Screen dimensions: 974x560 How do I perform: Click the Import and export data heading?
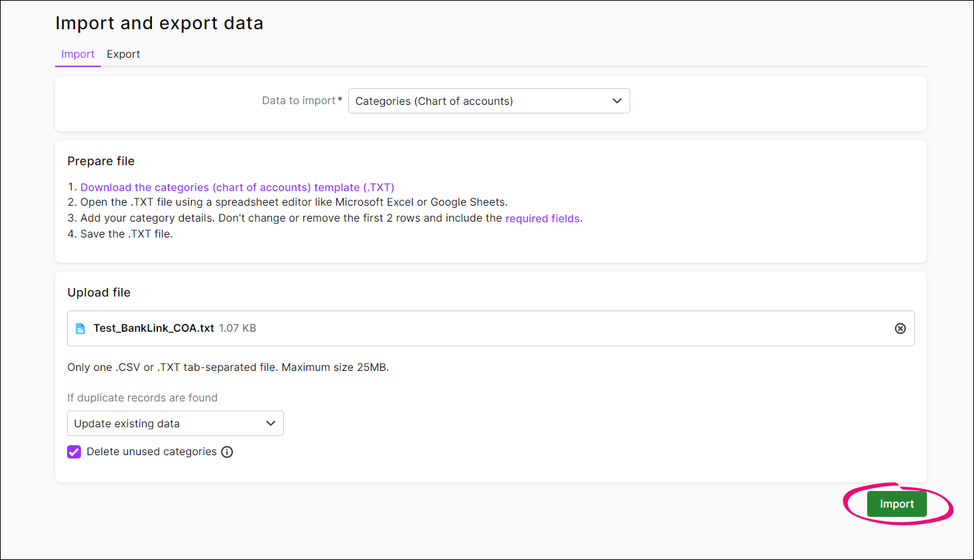(159, 23)
